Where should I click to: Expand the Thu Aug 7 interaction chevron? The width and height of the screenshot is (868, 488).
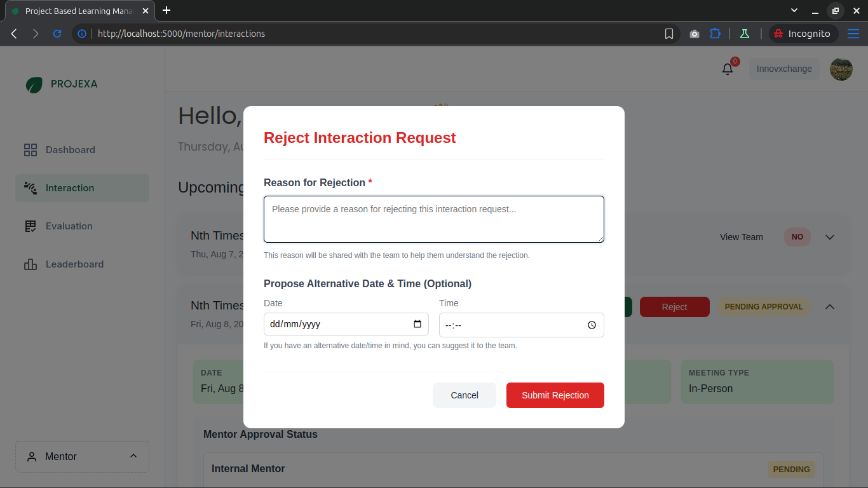pyautogui.click(x=830, y=236)
